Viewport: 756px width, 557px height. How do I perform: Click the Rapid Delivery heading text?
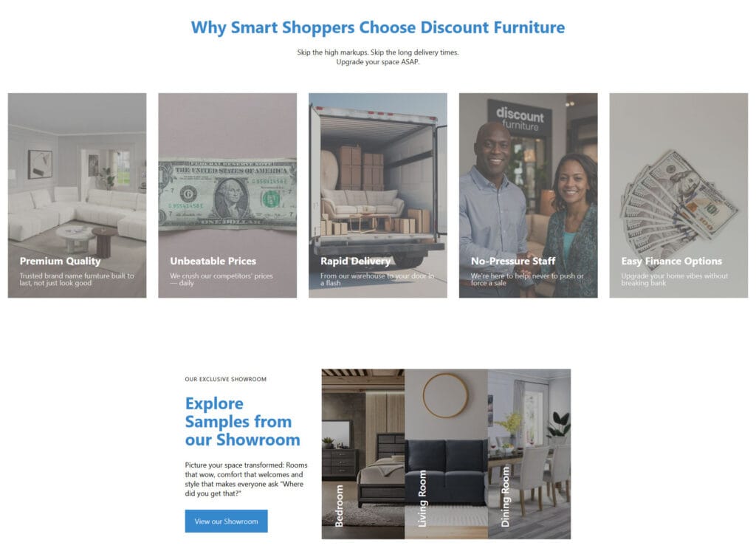pos(355,261)
